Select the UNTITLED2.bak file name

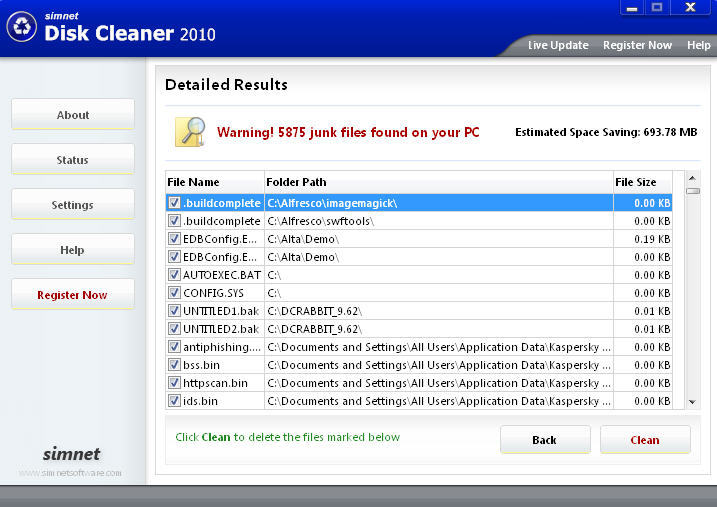point(221,329)
